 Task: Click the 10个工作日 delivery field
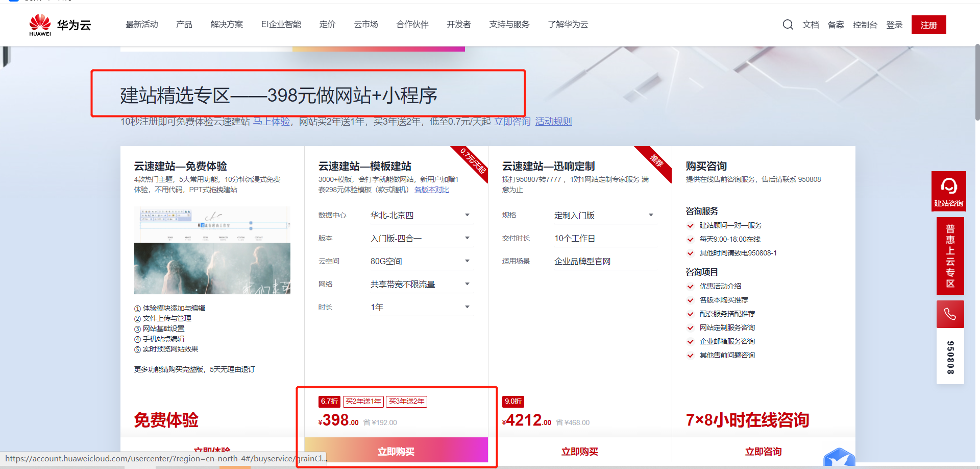[x=605, y=238]
